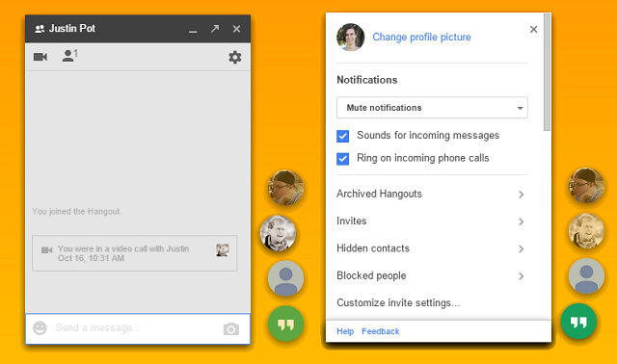Click the Notifications heading
Image resolution: width=617 pixels, height=364 pixels.
click(367, 80)
